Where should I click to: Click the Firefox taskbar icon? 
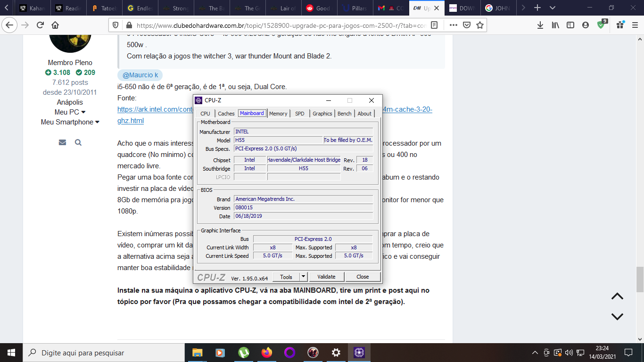267,353
